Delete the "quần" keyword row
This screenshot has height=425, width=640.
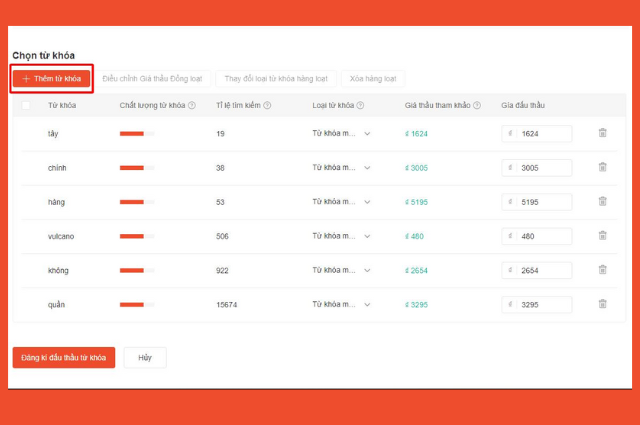602,304
